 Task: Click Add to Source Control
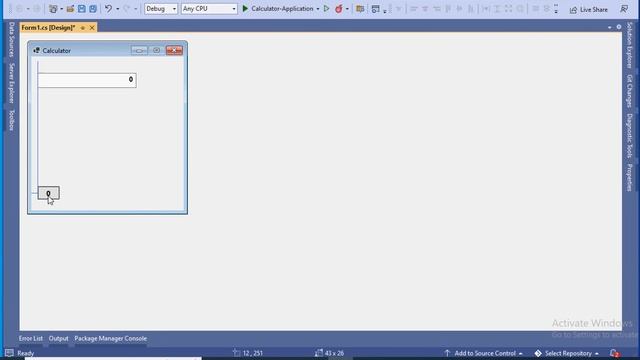pos(483,353)
